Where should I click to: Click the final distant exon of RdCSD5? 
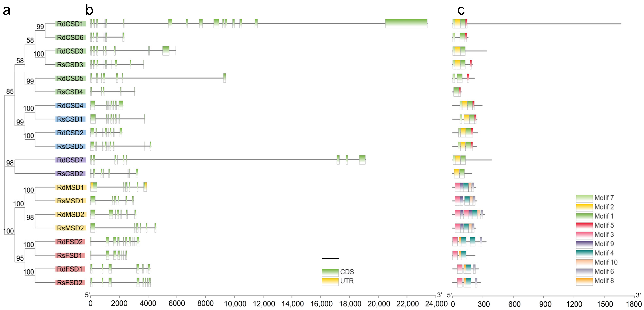click(x=224, y=78)
